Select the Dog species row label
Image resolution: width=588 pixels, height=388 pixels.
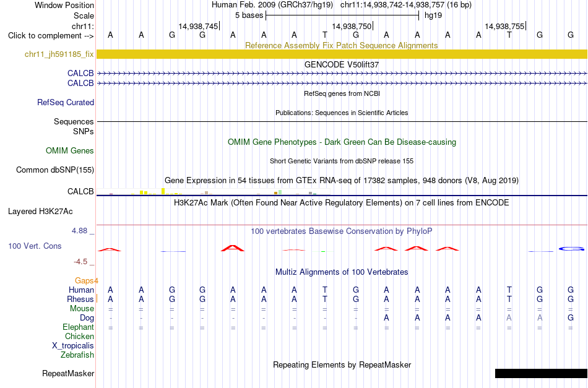pos(87,318)
